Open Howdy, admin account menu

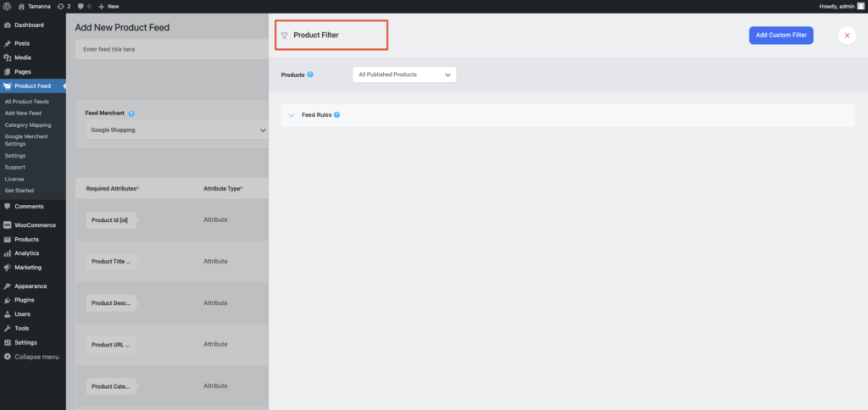tap(837, 6)
